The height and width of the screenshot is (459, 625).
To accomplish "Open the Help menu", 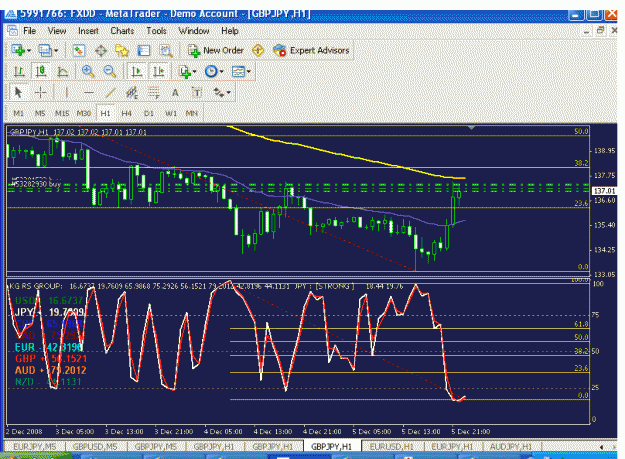I will [x=230, y=31].
